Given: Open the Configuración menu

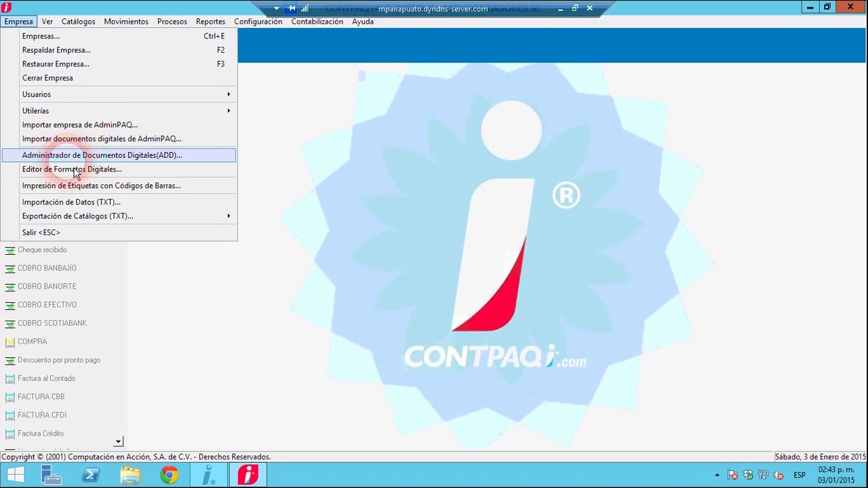Looking at the screenshot, I should (x=258, y=22).
